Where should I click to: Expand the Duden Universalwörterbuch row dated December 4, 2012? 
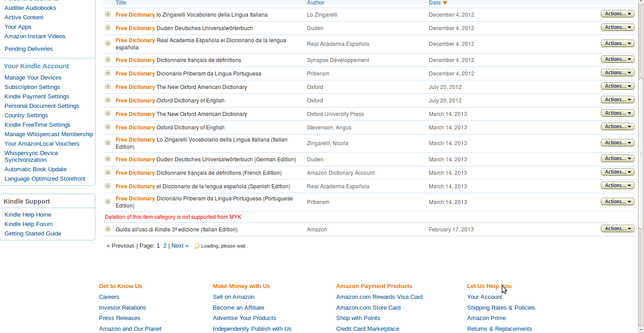(x=108, y=27)
